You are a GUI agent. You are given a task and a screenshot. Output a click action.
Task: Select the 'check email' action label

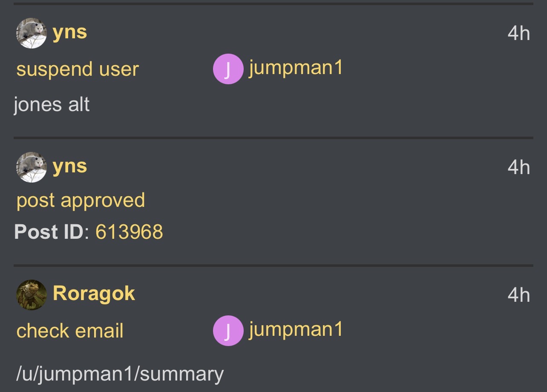[70, 331]
